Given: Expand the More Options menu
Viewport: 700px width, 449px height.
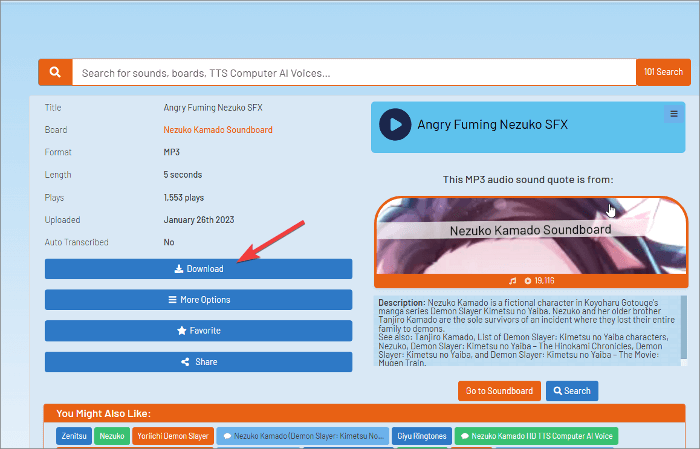Looking at the screenshot, I should click(x=198, y=300).
